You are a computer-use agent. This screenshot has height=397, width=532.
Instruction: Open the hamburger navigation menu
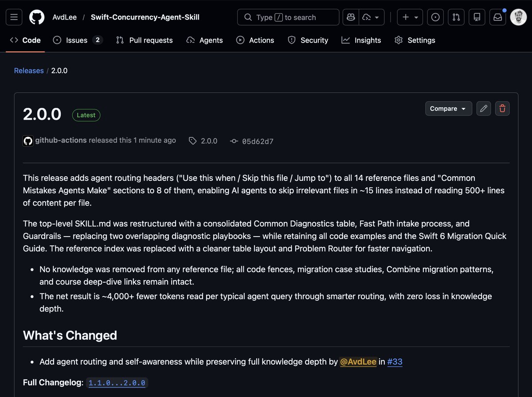(x=14, y=17)
